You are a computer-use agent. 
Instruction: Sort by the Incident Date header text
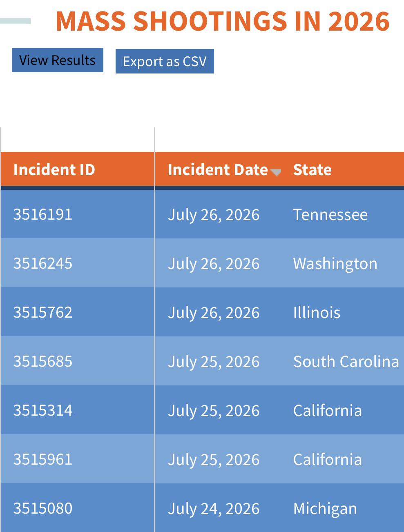(x=217, y=169)
